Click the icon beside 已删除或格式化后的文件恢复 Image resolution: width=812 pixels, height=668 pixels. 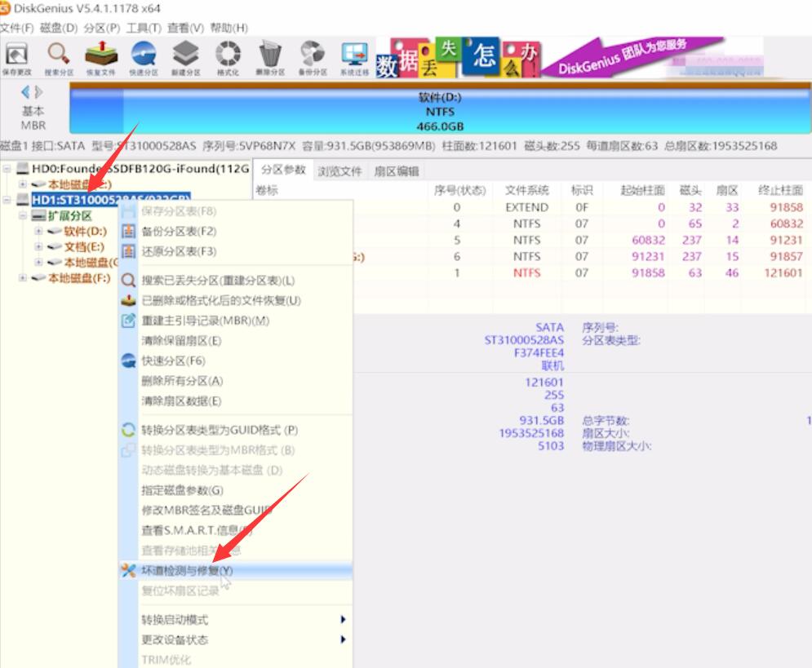pyautogui.click(x=128, y=300)
